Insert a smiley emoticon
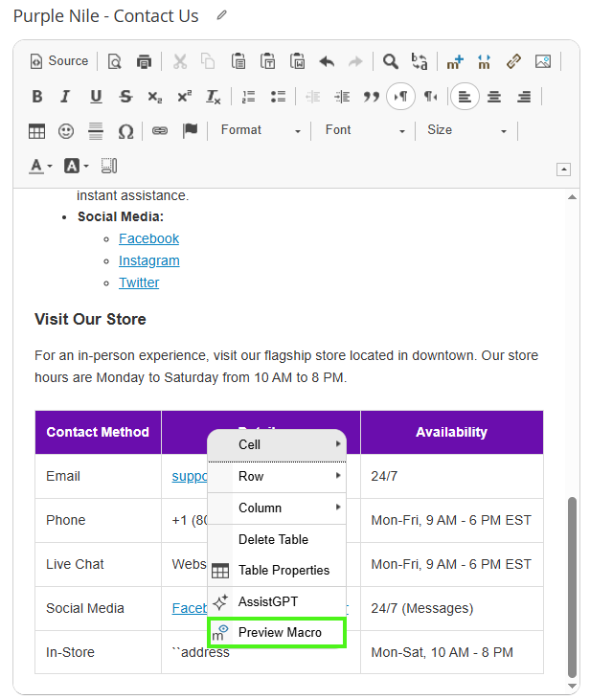Viewport: 590px width, 700px height. pos(66,131)
